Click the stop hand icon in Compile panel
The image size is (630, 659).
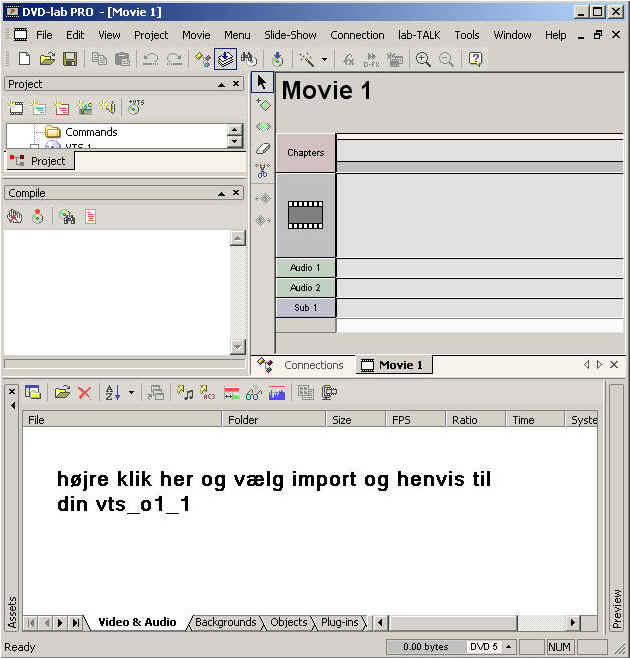tap(15, 217)
